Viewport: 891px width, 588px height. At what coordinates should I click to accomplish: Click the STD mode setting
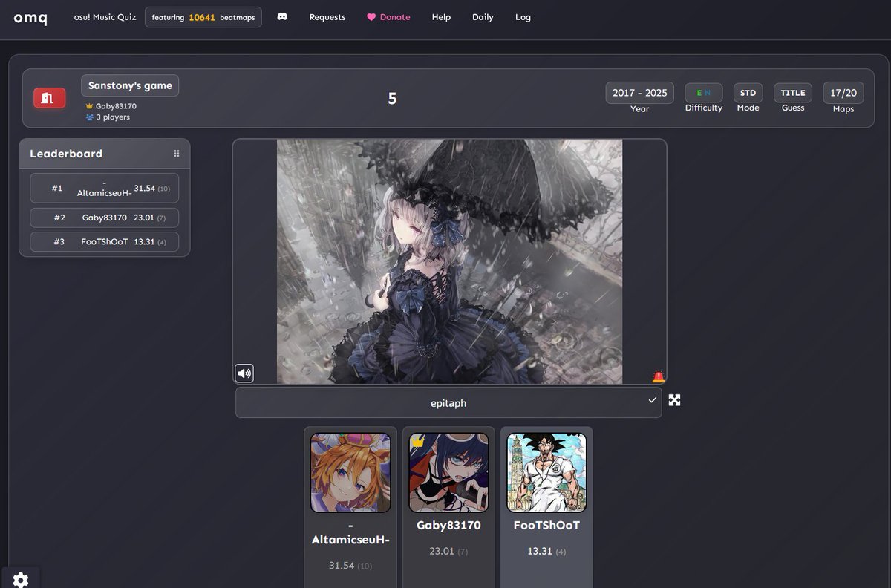(748, 93)
